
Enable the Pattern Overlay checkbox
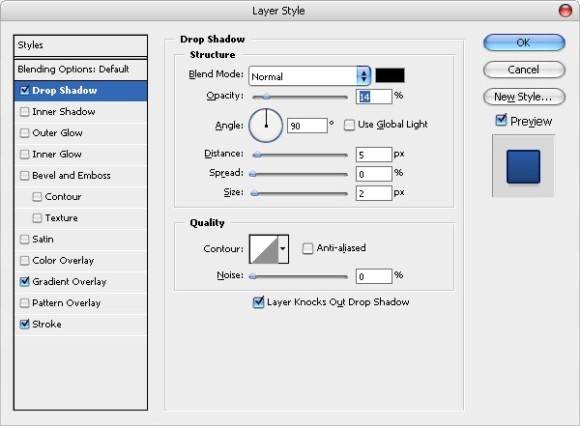click(24, 303)
